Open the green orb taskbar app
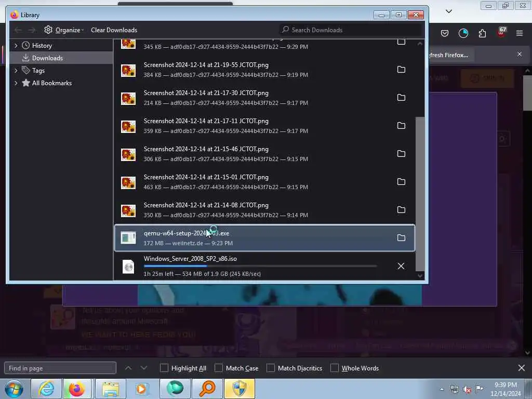532x399 pixels. [x=175, y=389]
